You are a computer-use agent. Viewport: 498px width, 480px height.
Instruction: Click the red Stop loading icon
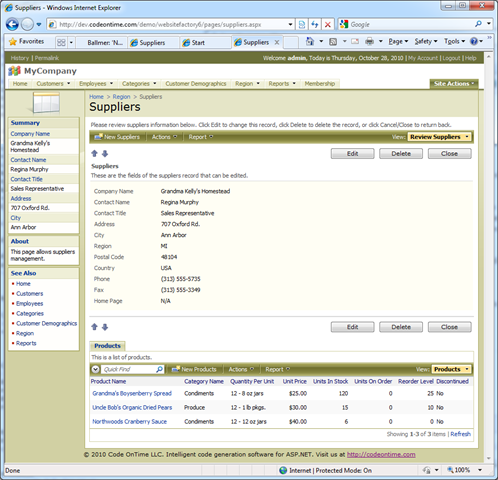328,24
